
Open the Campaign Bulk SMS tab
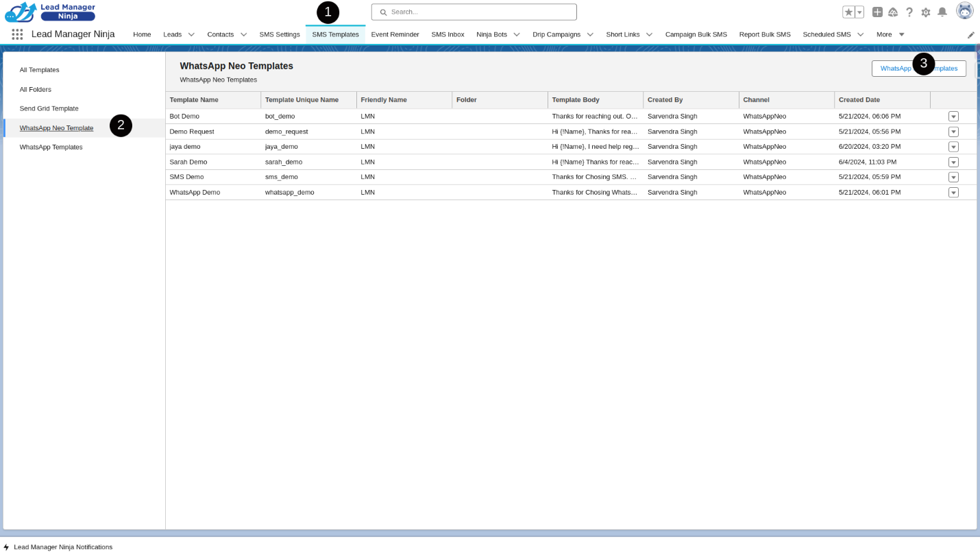point(696,34)
